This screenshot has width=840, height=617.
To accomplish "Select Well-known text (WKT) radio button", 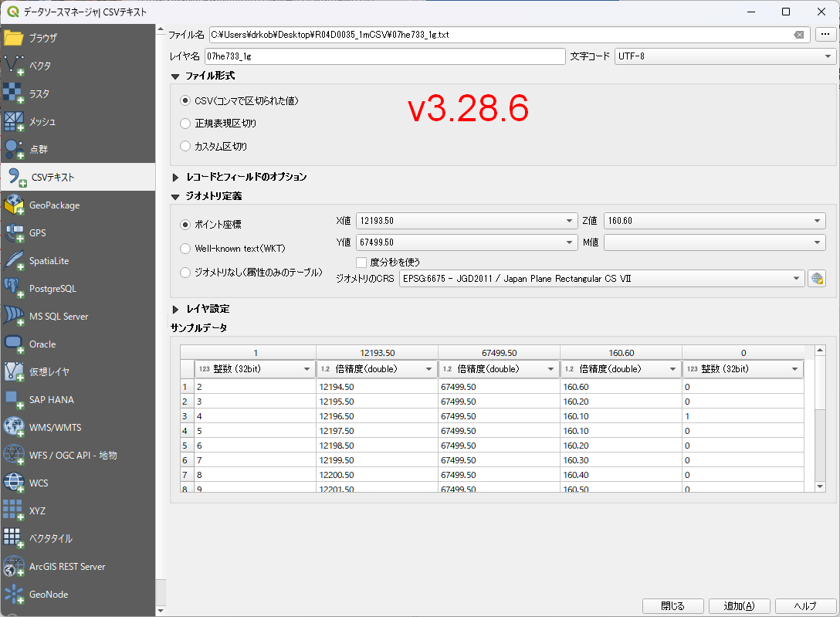I will click(185, 249).
